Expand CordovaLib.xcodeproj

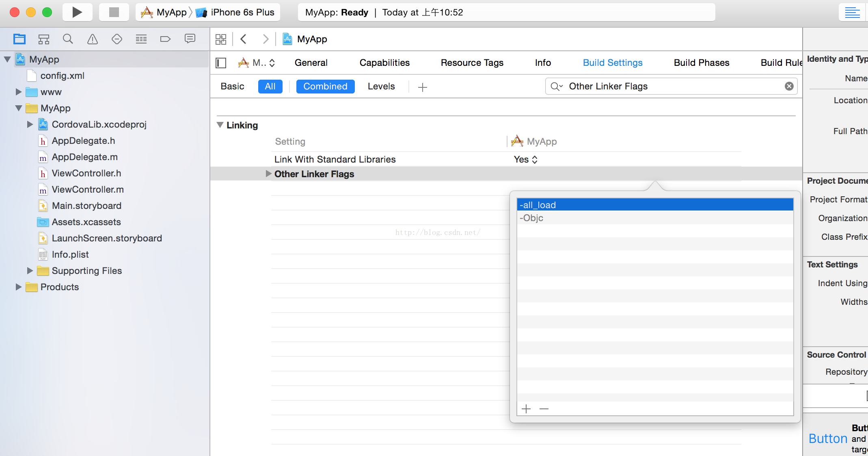tap(30, 124)
